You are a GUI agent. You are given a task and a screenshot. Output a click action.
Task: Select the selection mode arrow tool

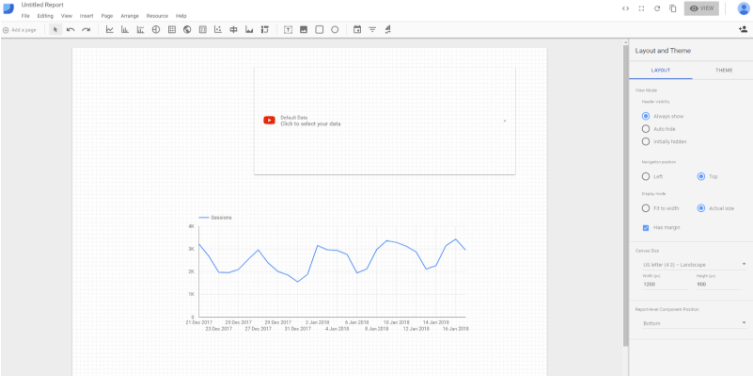[x=55, y=30]
